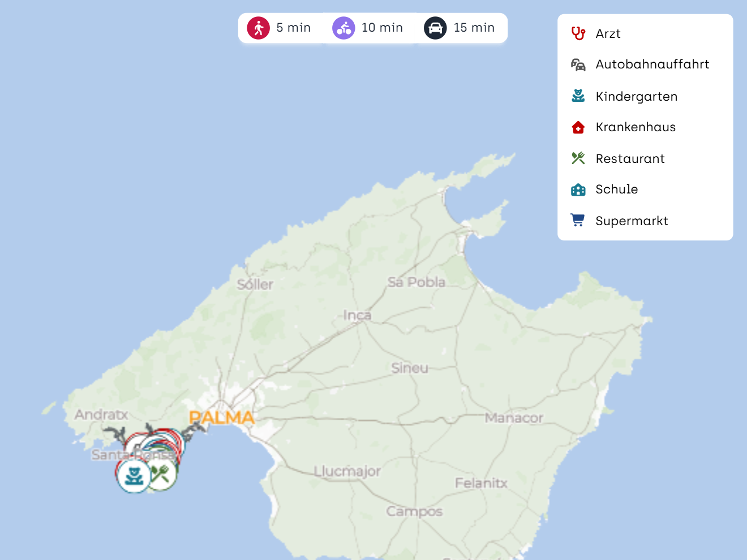Click the PALMA city label on map

point(221,417)
